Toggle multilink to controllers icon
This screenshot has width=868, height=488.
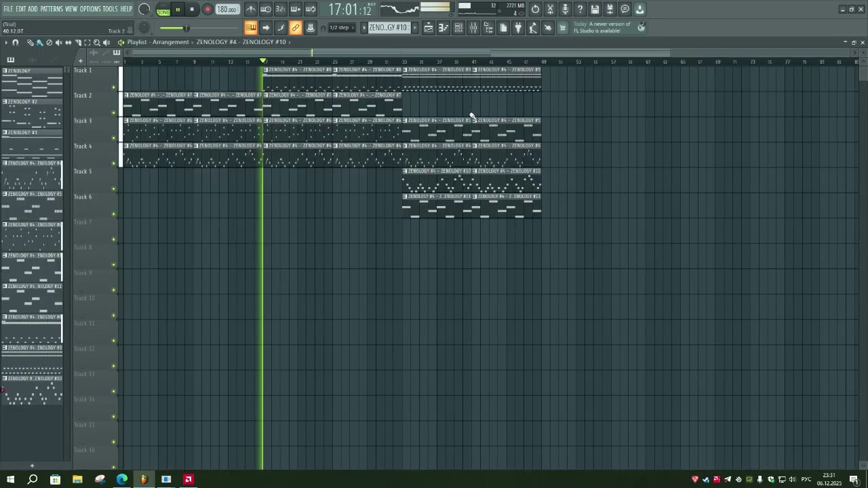311,28
